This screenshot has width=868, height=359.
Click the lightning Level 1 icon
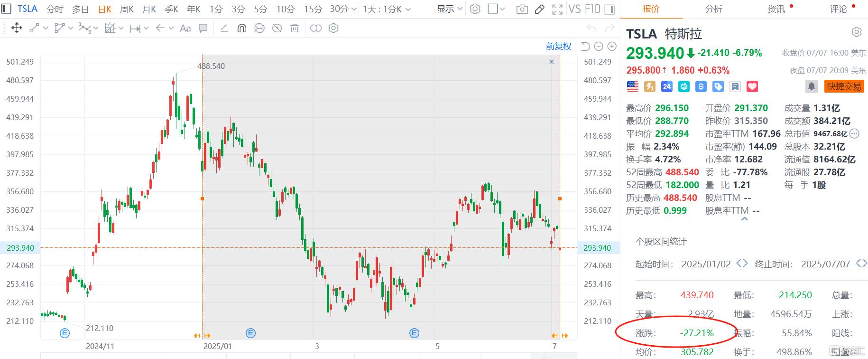(x=650, y=86)
